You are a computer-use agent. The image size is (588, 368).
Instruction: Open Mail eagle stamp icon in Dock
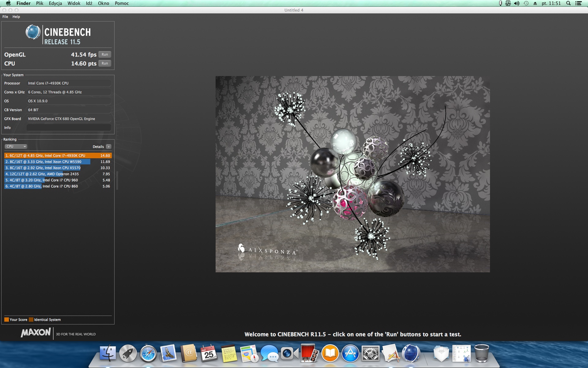tap(168, 353)
